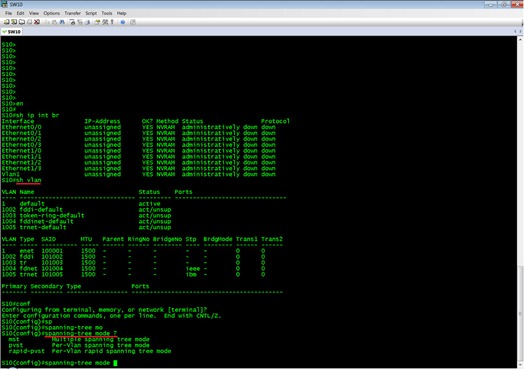Image resolution: width=524 pixels, height=369 pixels.
Task: Select the SW10 session tab
Action: tap(12, 32)
